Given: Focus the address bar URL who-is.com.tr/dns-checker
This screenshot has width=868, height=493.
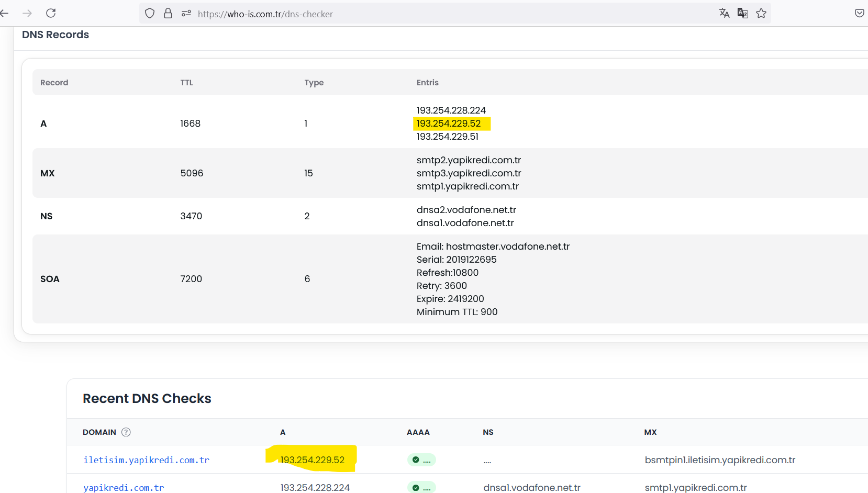Looking at the screenshot, I should (265, 14).
